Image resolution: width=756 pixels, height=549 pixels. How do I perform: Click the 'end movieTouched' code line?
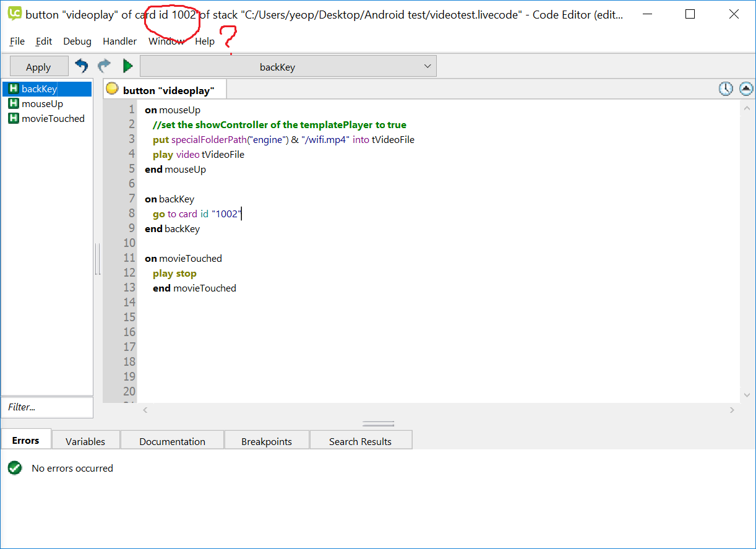pyautogui.click(x=195, y=288)
